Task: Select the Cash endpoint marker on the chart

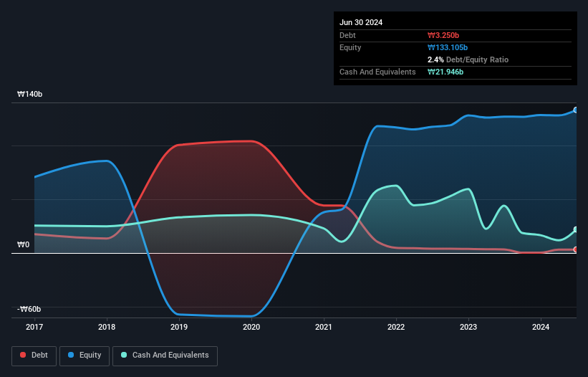Action: pyautogui.click(x=576, y=229)
